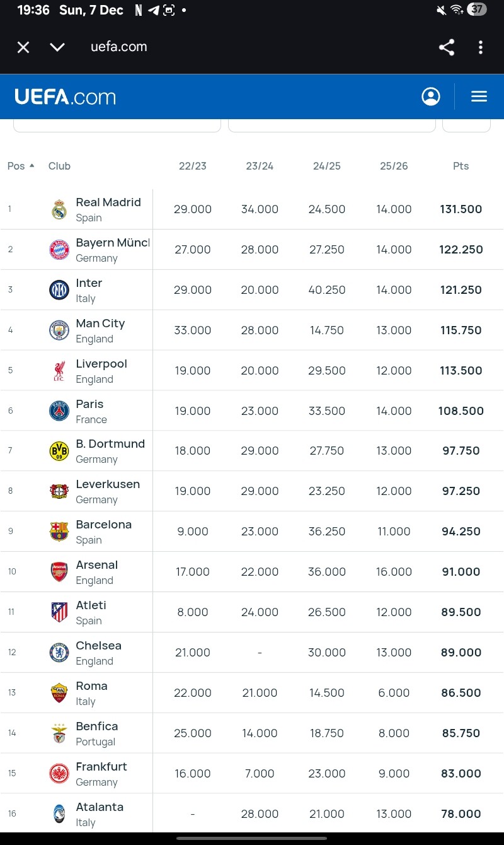
Task: Expand the browser tab dropdown chevron
Action: [57, 47]
